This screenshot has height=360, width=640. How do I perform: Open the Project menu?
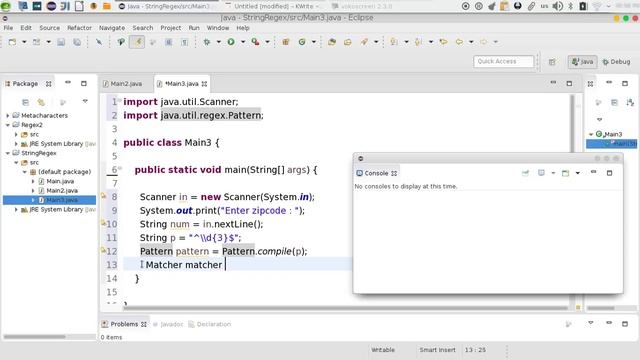[x=171, y=28]
